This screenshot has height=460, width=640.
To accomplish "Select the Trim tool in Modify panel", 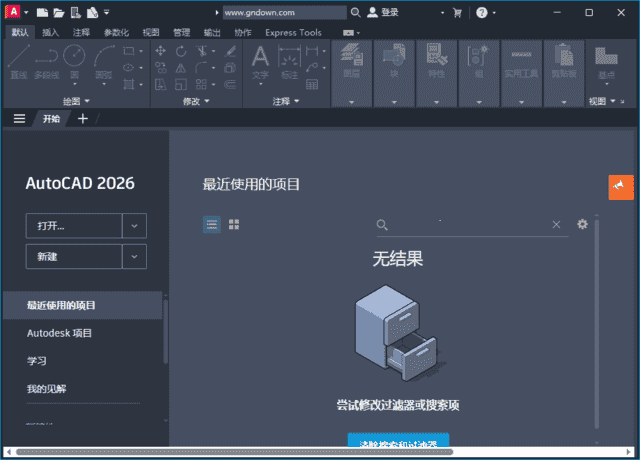I will tap(202, 51).
